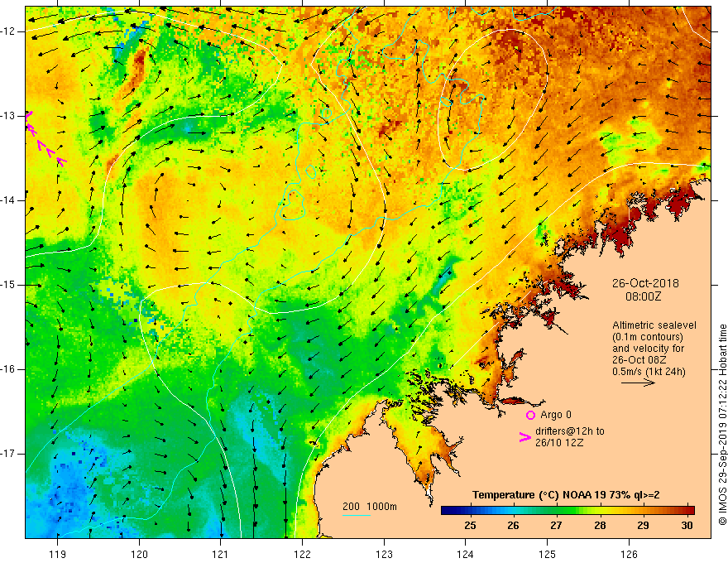Click the longitude label 123
Screen dimensions: 728x563
[384, 554]
